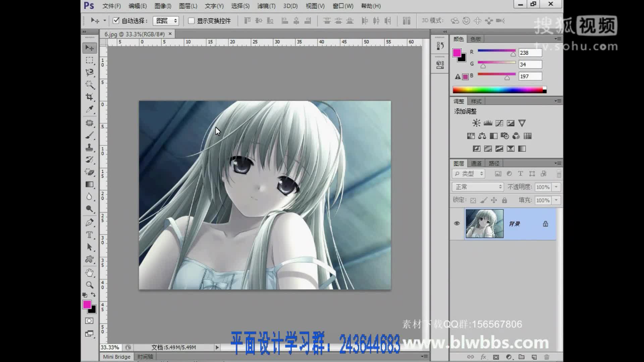This screenshot has height=362, width=644.
Task: Toggle lock image pixels brush icon
Action: (483, 200)
